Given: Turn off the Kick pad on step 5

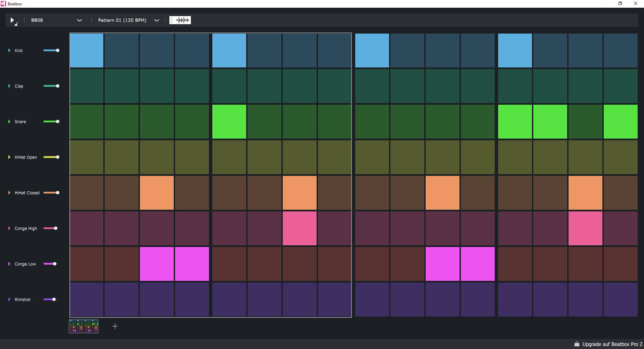Looking at the screenshot, I should click(x=229, y=50).
